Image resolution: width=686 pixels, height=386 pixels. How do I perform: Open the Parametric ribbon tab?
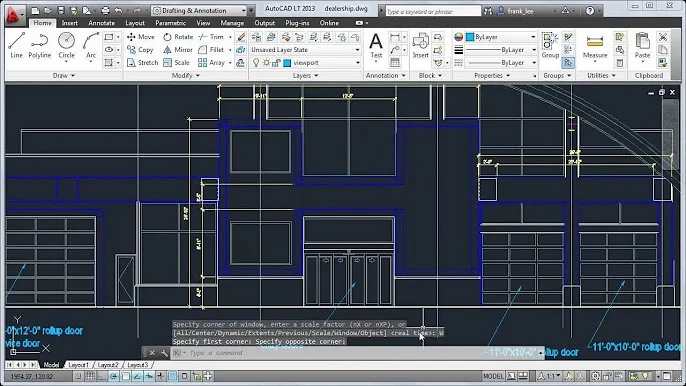tap(170, 23)
